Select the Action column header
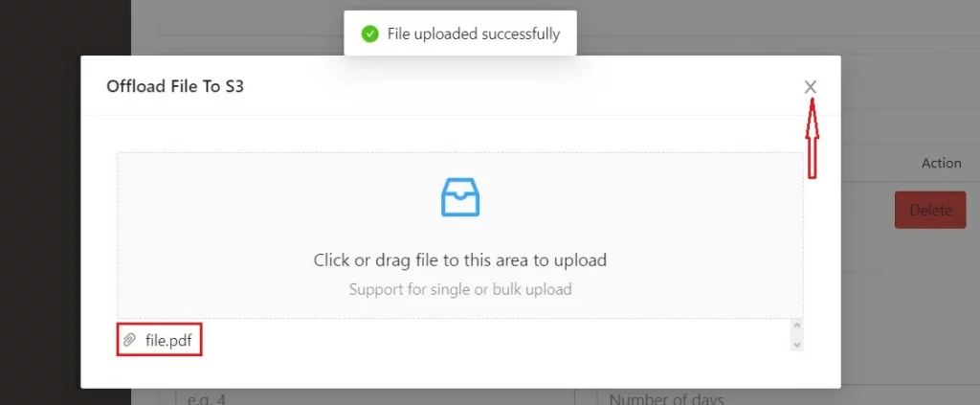Image resolution: width=980 pixels, height=405 pixels. (942, 163)
